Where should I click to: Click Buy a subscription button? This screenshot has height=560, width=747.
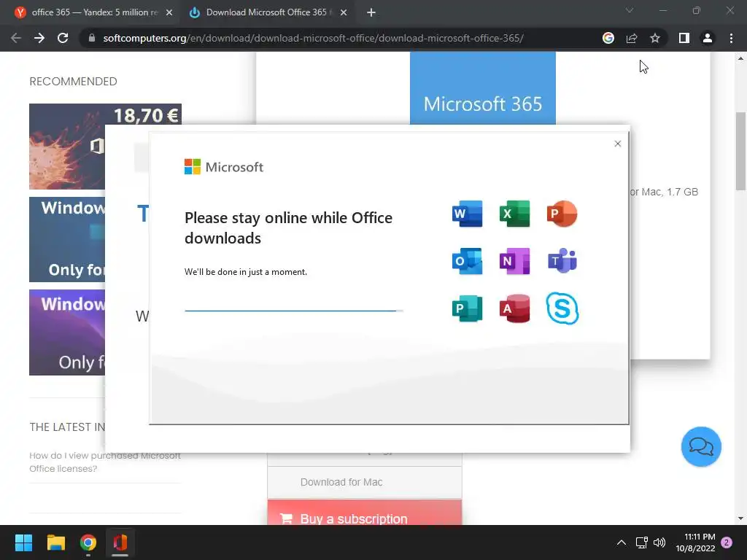[x=365, y=513]
